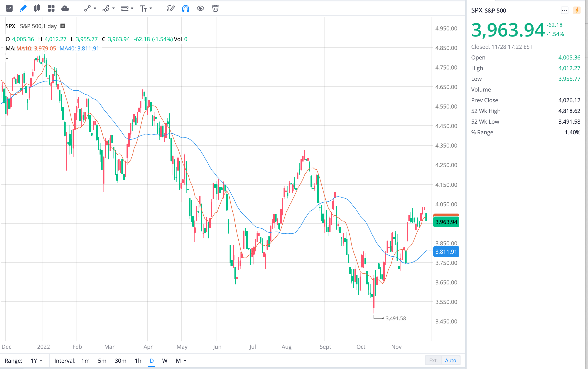
Task: Click the green 3,963.94 price axis tag
Action: pos(446,222)
